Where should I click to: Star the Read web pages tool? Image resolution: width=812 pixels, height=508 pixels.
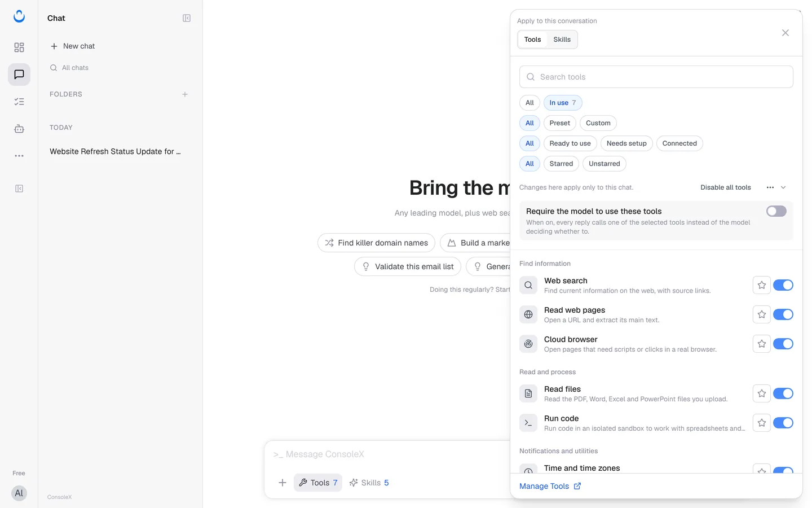coord(762,314)
